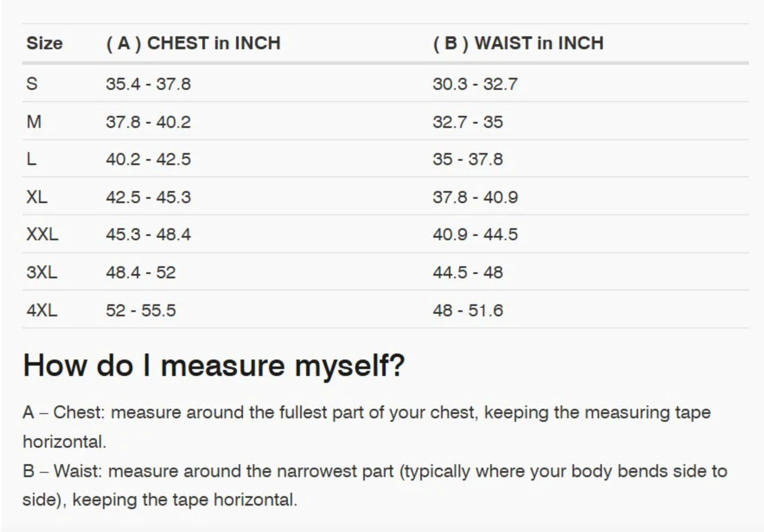The height and width of the screenshot is (532, 764).
Task: Select the XXL size row label
Action: tap(42, 234)
